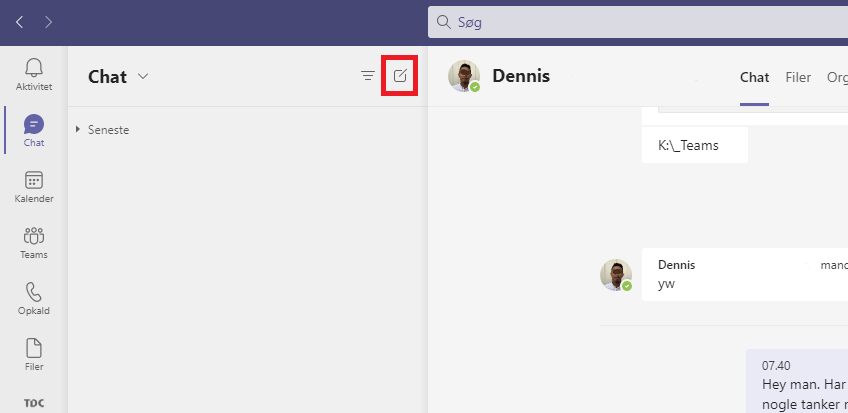
Task: Select the Chat tab in conversation
Action: click(x=754, y=77)
